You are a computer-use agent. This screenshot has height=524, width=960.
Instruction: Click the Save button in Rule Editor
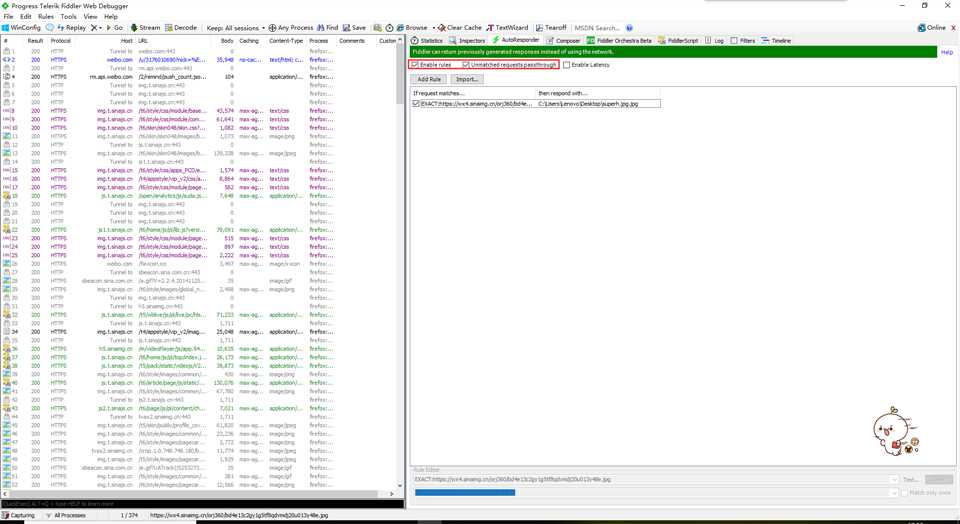point(939,479)
